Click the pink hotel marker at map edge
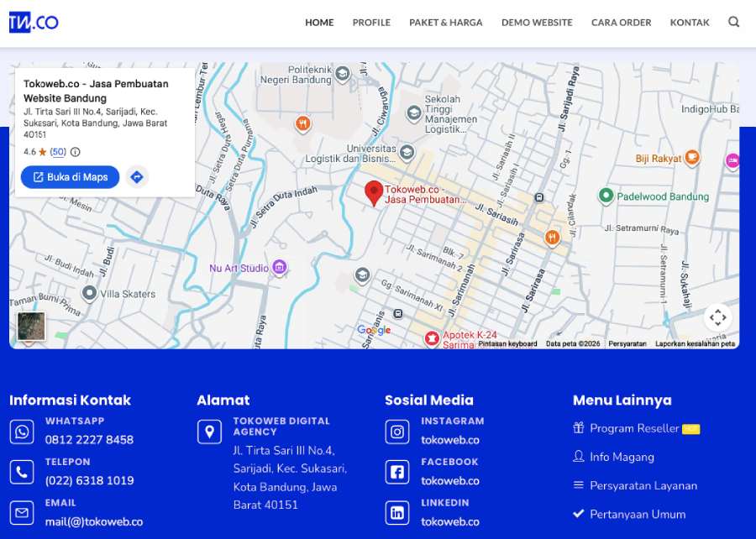 pos(732,161)
